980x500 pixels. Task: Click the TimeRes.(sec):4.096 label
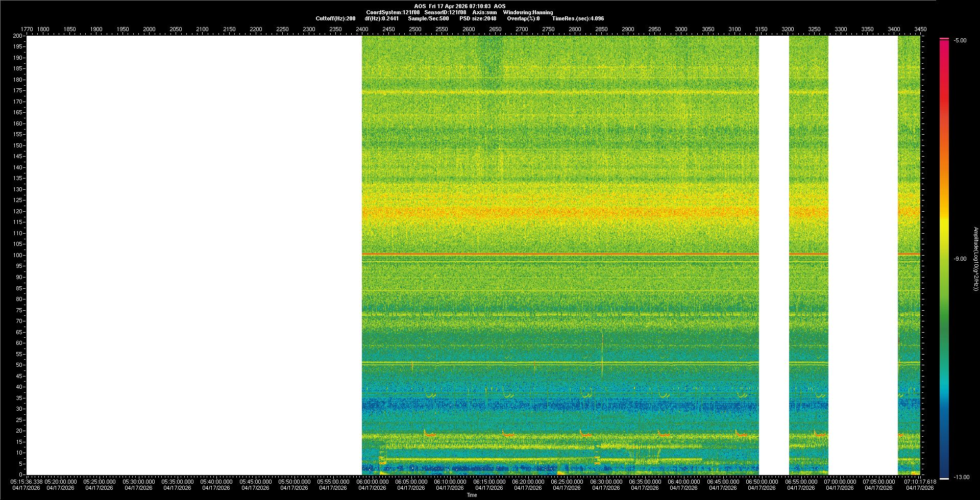coord(578,18)
